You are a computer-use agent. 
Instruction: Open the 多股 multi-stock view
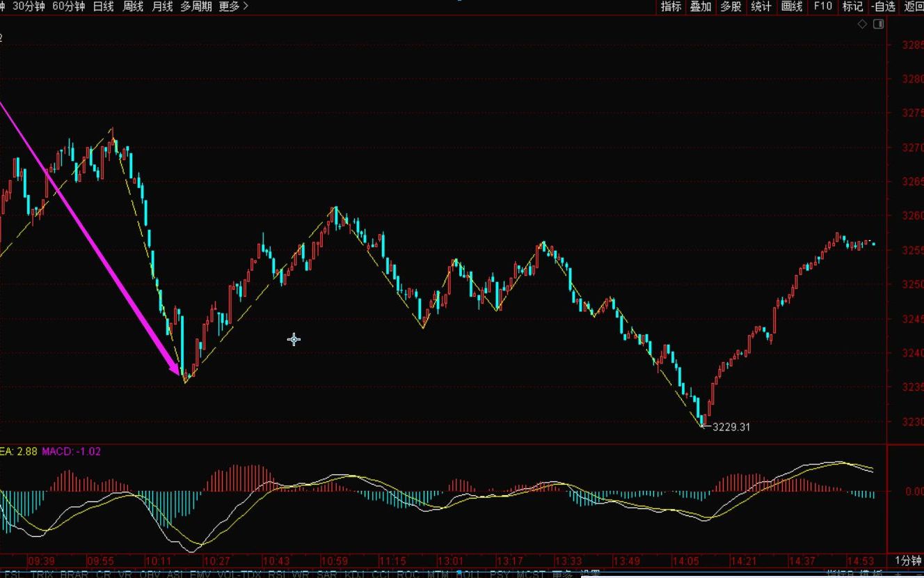(x=731, y=6)
